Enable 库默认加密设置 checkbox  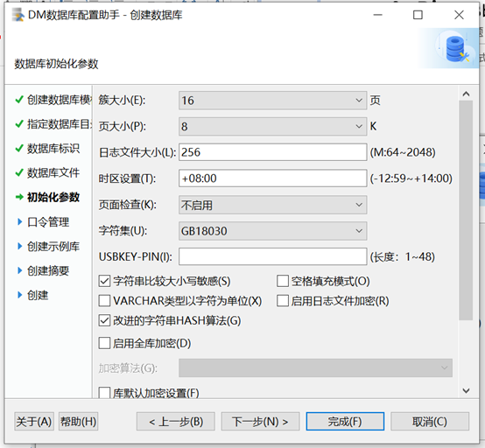tap(104, 393)
